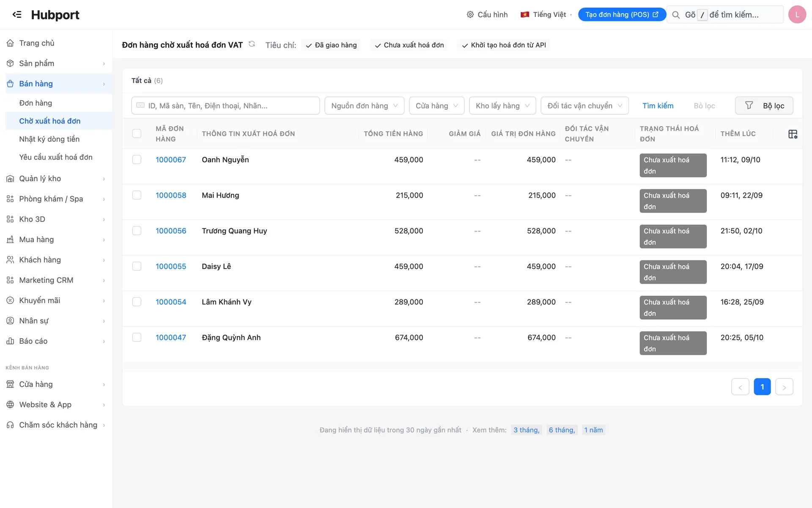This screenshot has width=812, height=508.
Task: Click the Trang chủ home icon
Action: point(10,43)
